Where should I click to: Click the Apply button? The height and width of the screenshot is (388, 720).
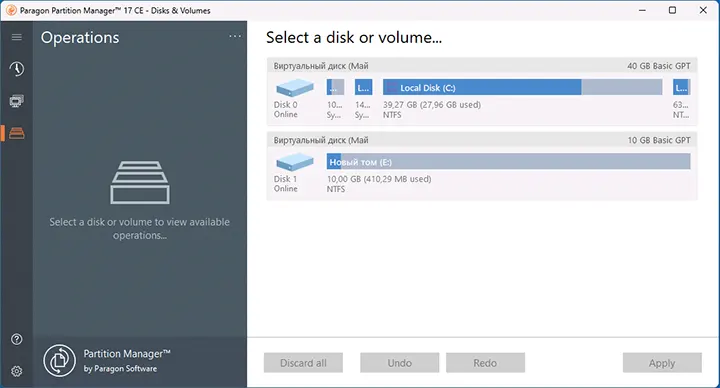coord(662,363)
